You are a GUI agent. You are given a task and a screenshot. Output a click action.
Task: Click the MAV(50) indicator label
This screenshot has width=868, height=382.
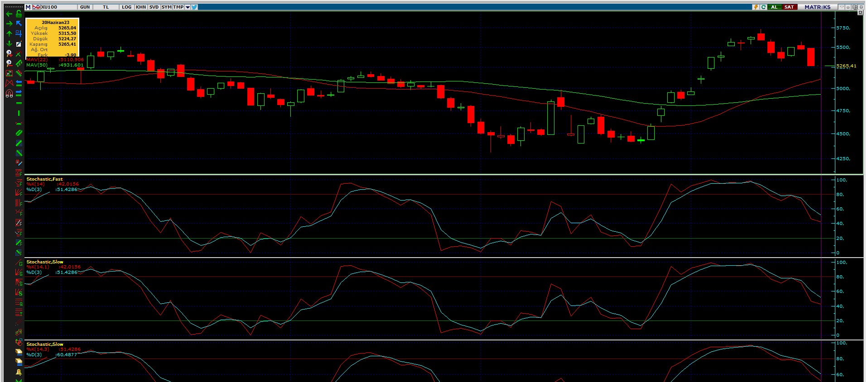point(37,65)
